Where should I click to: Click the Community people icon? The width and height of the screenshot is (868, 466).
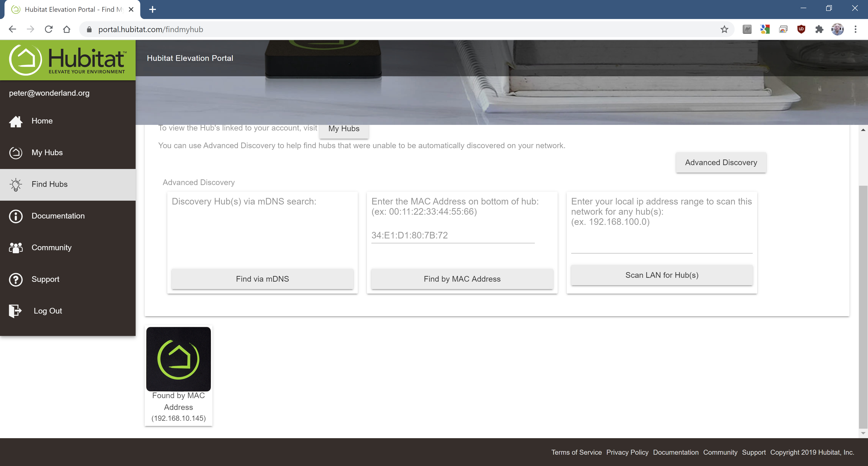[16, 248]
